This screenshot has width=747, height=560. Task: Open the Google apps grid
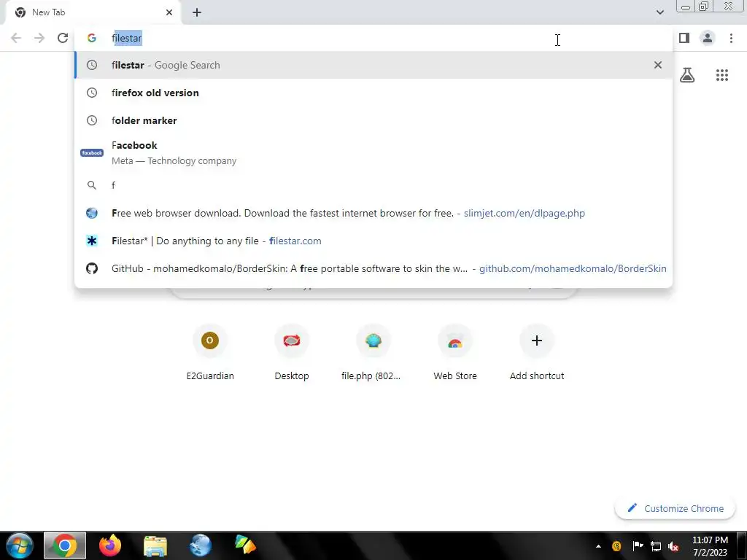tap(722, 75)
